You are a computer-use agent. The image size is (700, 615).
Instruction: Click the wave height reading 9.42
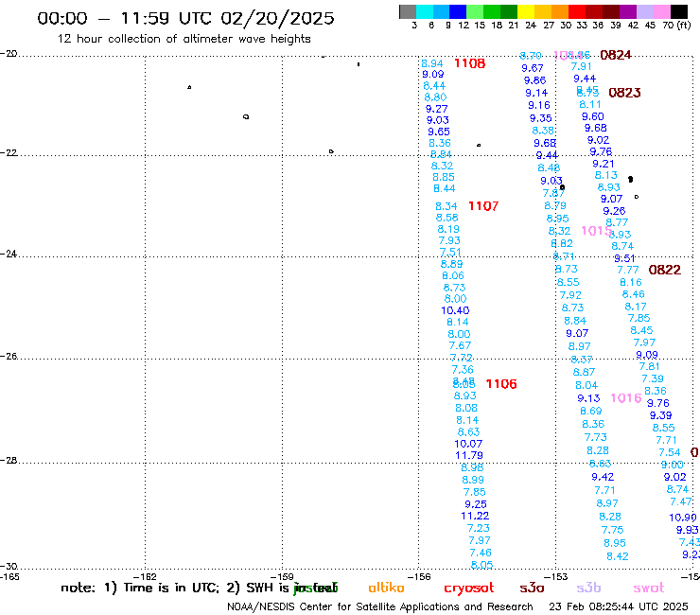(603, 477)
